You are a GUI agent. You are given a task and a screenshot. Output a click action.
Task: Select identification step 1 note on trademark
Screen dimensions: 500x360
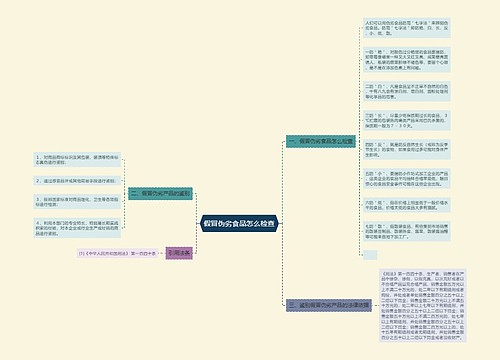coord(77,160)
